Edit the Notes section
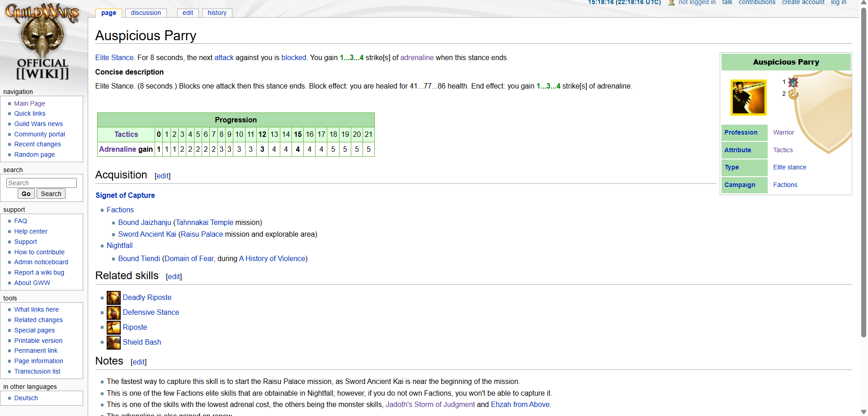 coord(139,362)
